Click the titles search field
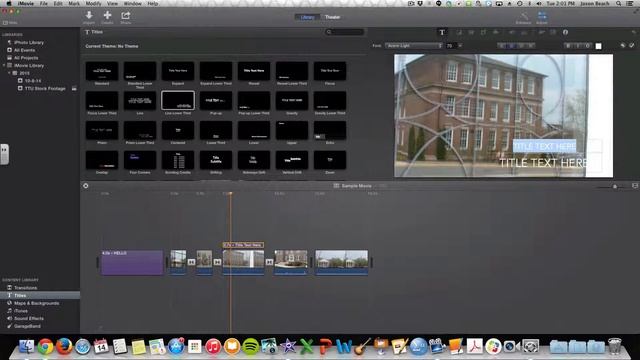The width and height of the screenshot is (640, 360). [345, 32]
